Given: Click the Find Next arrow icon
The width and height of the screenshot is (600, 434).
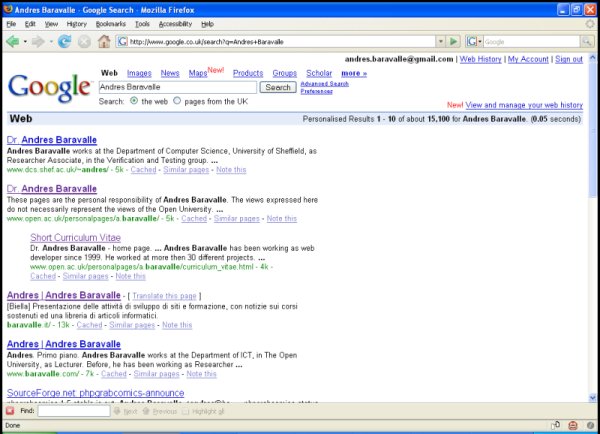Looking at the screenshot, I should 117,411.
